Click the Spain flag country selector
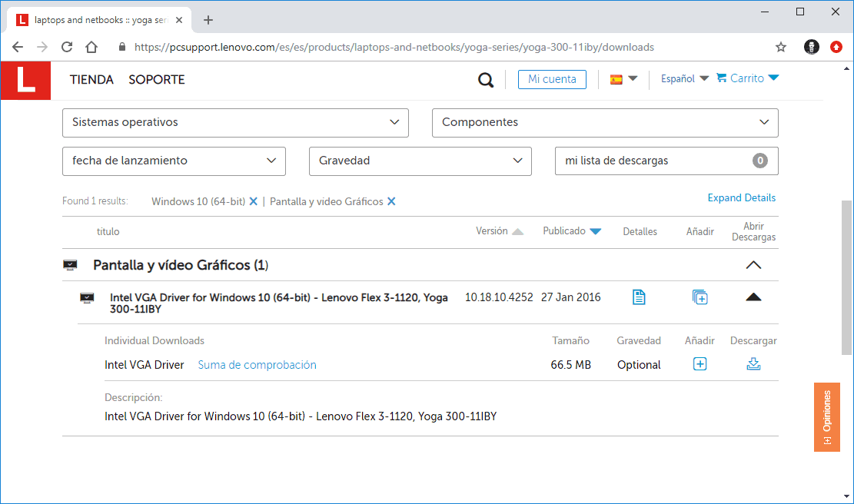The width and height of the screenshot is (854, 504). (x=623, y=79)
